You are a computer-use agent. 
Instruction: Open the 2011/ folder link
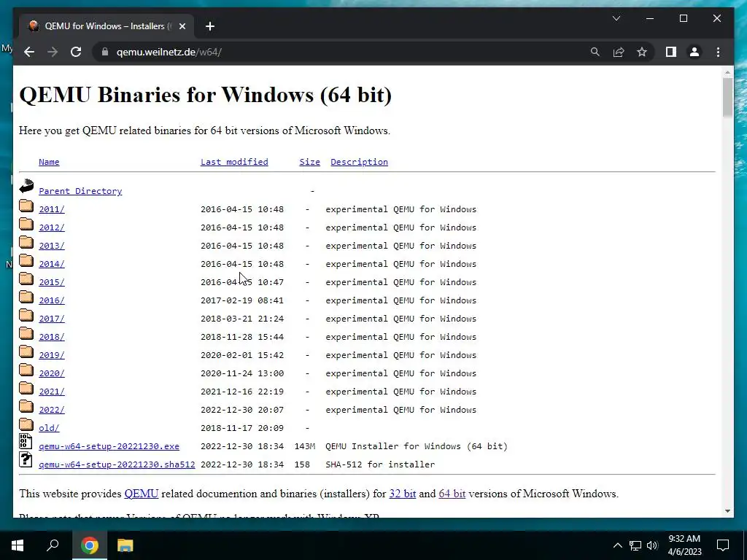(x=52, y=209)
